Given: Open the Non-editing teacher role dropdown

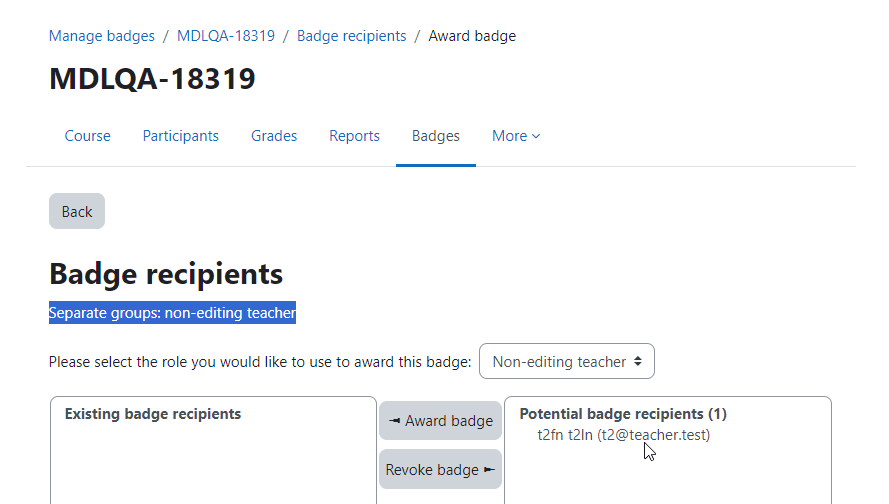Looking at the screenshot, I should tap(567, 361).
